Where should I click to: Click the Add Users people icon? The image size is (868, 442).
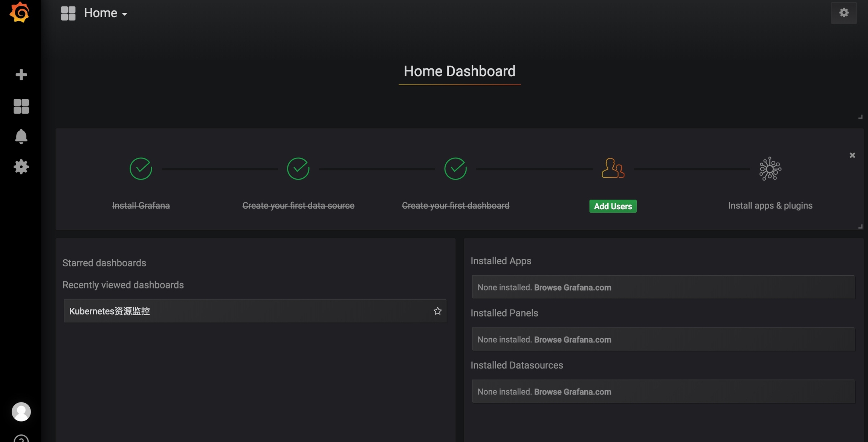click(613, 168)
